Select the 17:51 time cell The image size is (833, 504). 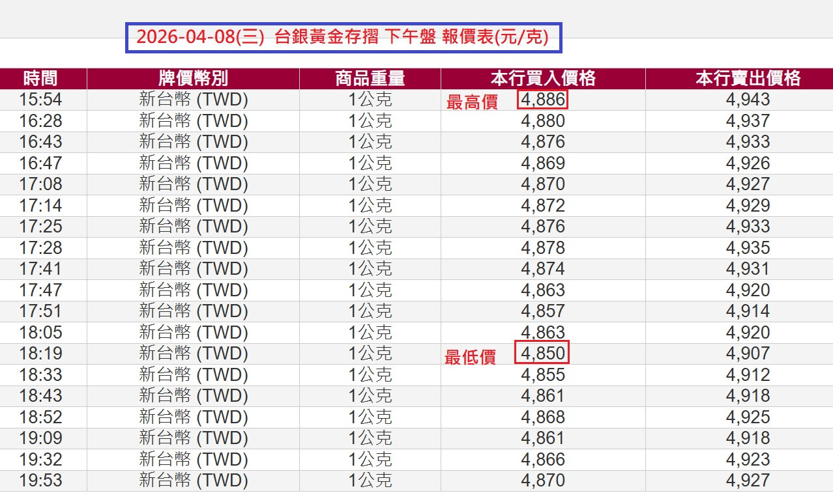point(43,311)
